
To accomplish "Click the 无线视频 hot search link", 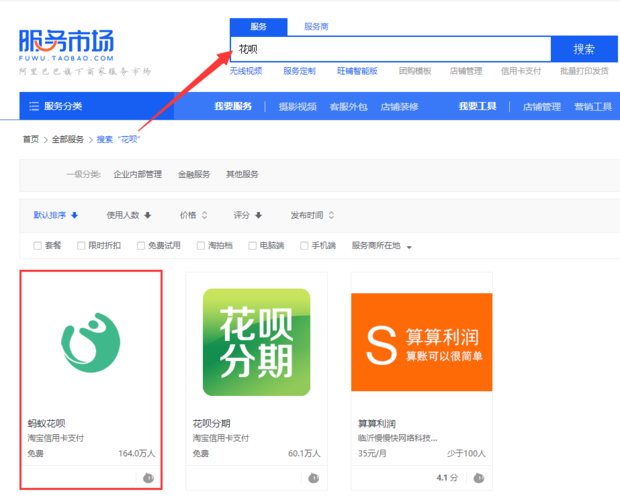I will (246, 71).
